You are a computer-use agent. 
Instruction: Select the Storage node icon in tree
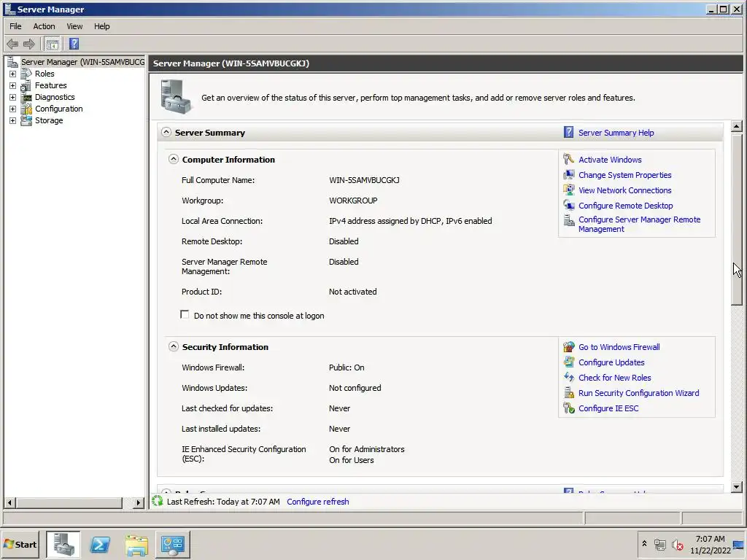tap(26, 120)
